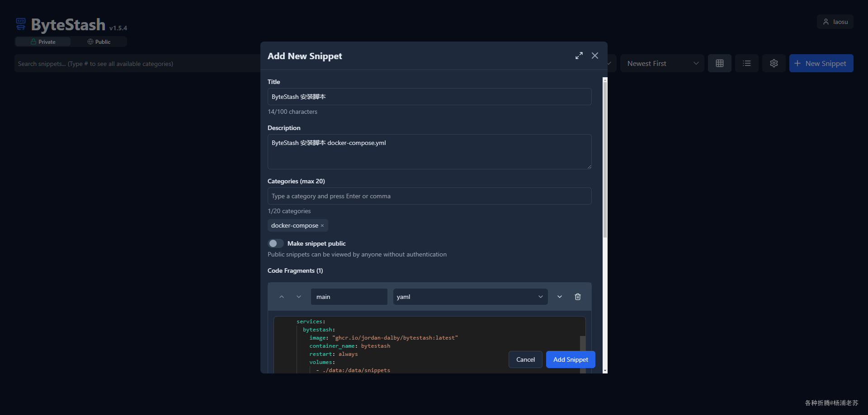Viewport: 868px width, 415px height.
Task: Cancel adding the snippet
Action: (x=525, y=359)
